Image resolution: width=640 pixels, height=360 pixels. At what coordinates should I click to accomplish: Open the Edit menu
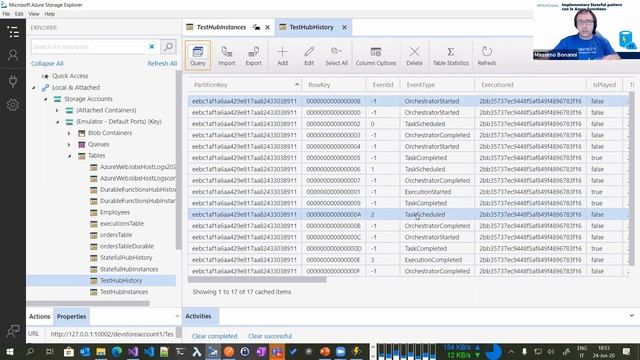tap(19, 14)
